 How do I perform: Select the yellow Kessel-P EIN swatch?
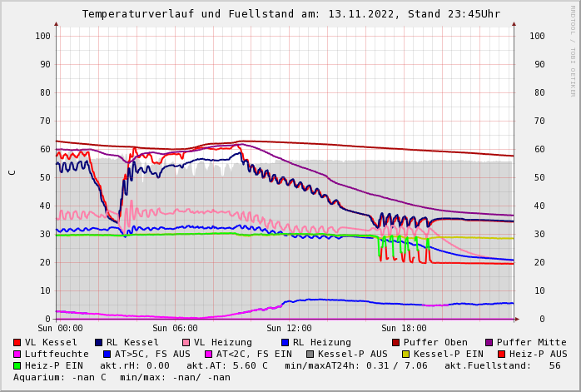tap(406, 355)
